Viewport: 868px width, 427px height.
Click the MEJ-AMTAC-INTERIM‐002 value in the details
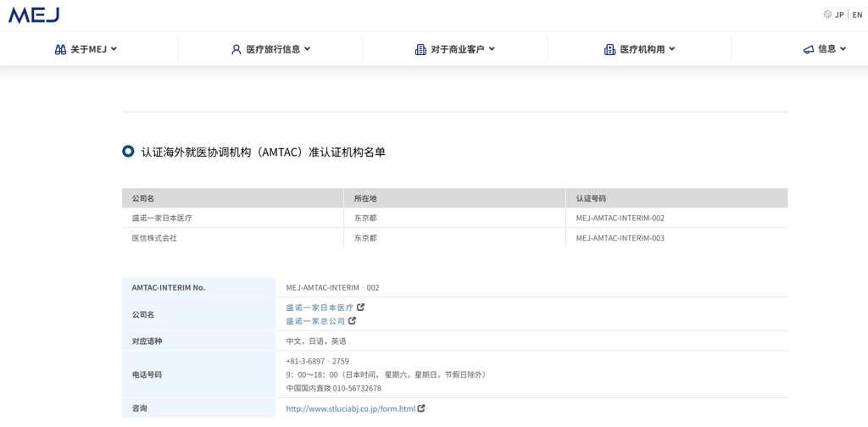point(332,287)
